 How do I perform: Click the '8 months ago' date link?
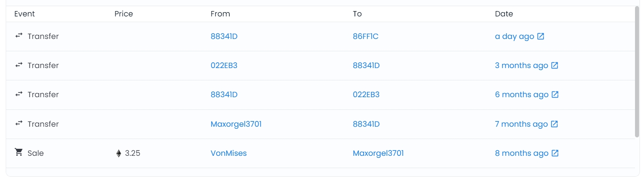coord(521,153)
